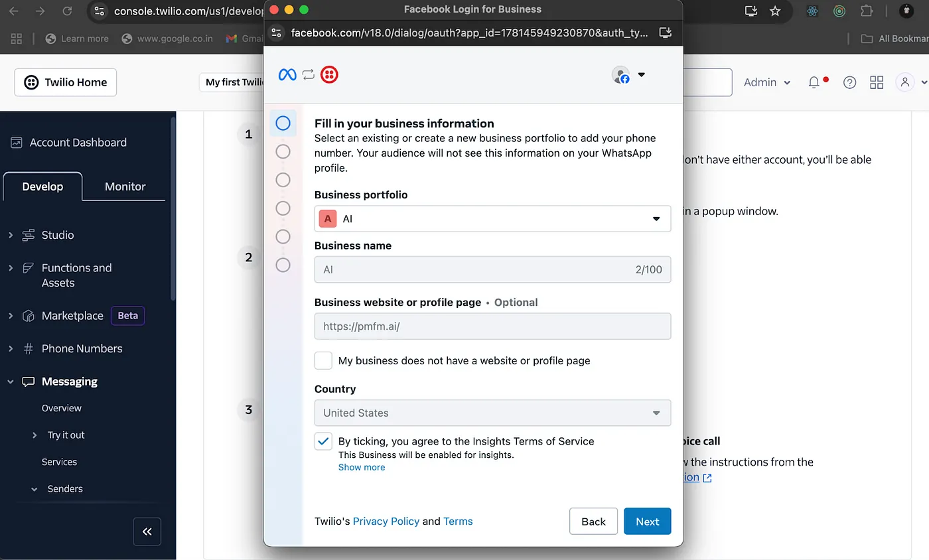Screen dimensions: 929x560
Task: Click the green circular extension icon
Action: 839,11
